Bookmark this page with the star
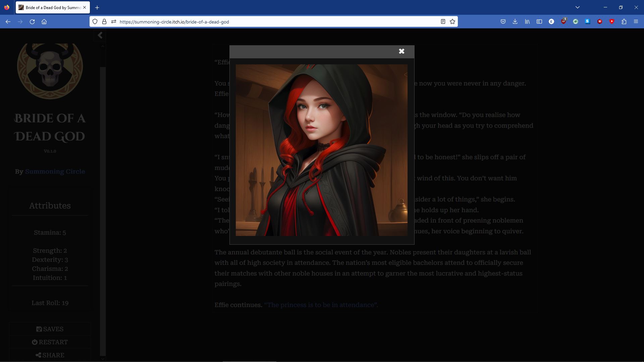 tap(452, 22)
